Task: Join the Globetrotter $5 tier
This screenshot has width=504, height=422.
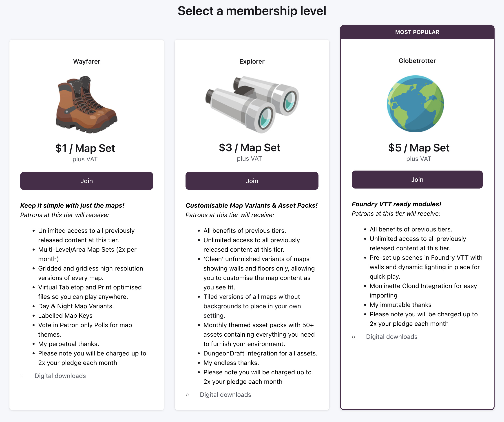Action: tap(417, 180)
